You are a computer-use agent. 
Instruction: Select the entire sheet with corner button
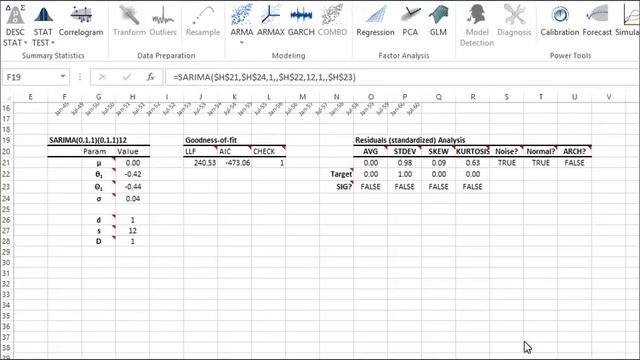7,98
